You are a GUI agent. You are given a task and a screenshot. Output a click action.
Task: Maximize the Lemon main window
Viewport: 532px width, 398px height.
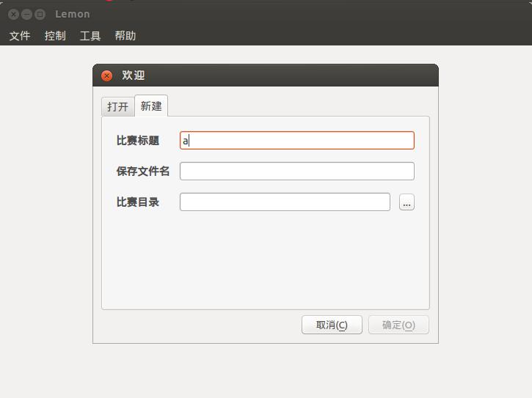coord(40,14)
